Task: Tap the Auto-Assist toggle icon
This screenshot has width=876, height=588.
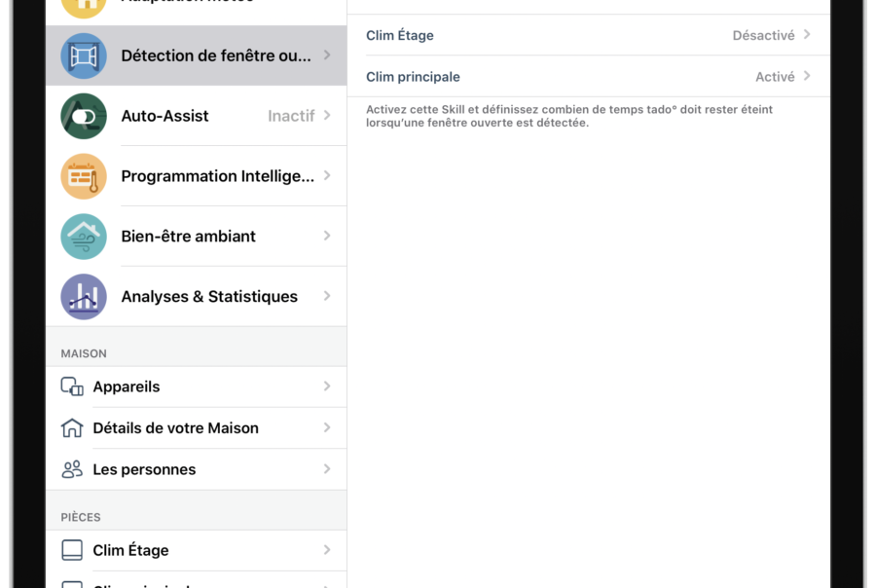Action: tap(84, 116)
